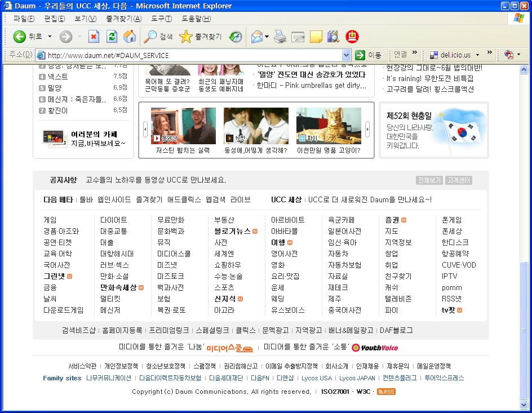Click the RSS feed badge in footer

click(386, 392)
